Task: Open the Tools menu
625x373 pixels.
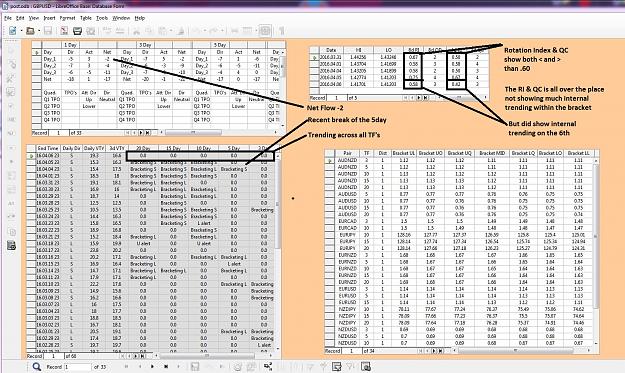Action: point(102,18)
